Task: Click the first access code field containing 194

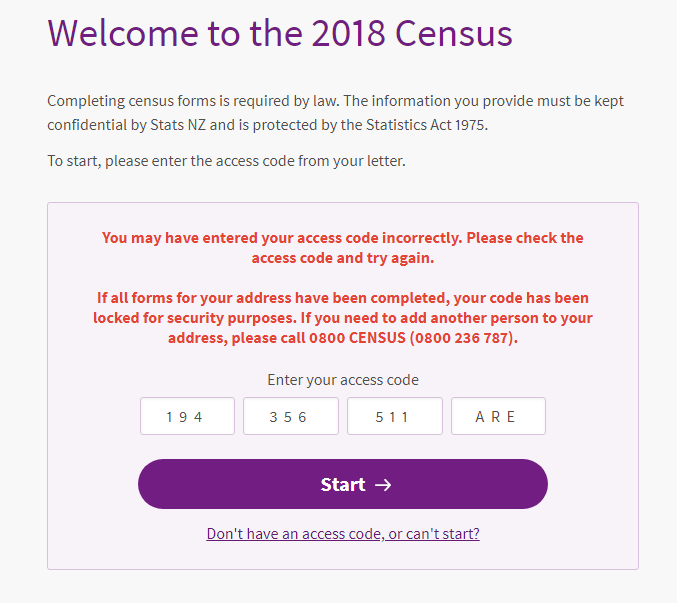Action: click(x=187, y=416)
